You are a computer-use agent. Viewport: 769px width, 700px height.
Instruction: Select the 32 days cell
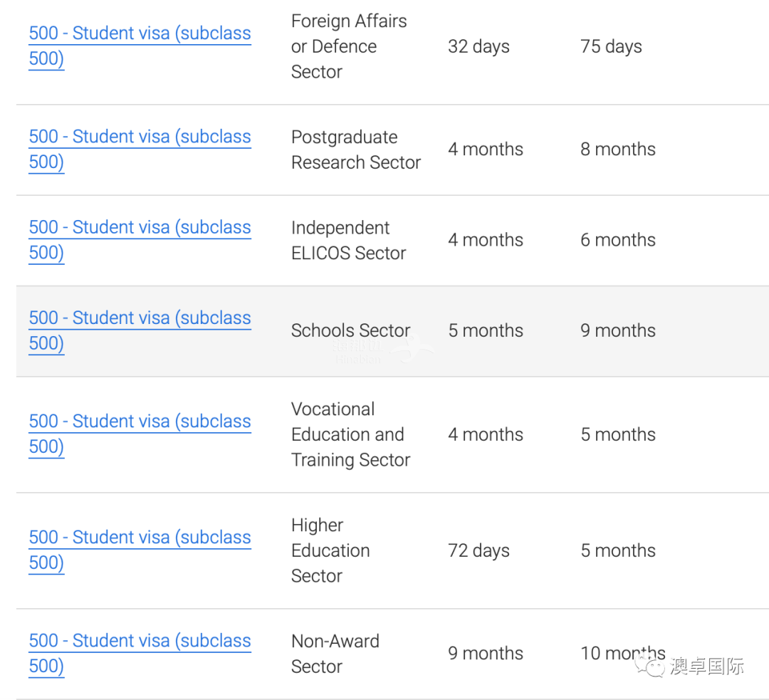click(x=478, y=46)
